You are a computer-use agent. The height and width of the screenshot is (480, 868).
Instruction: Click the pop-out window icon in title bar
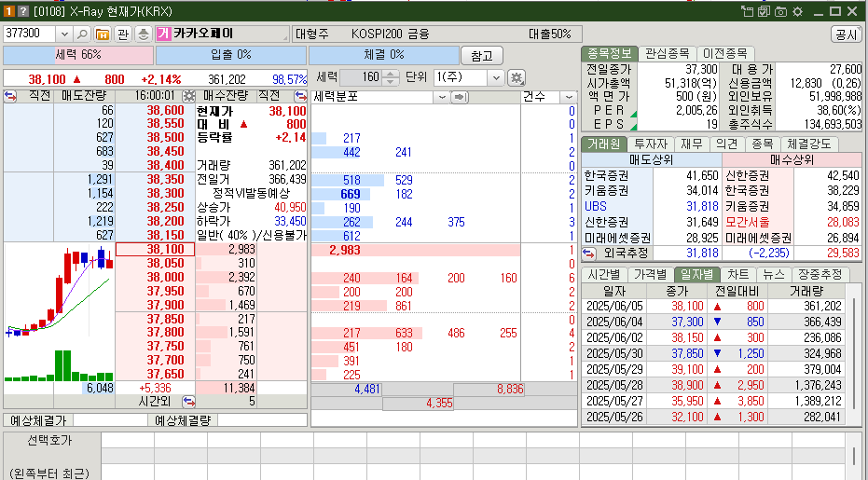[748, 11]
